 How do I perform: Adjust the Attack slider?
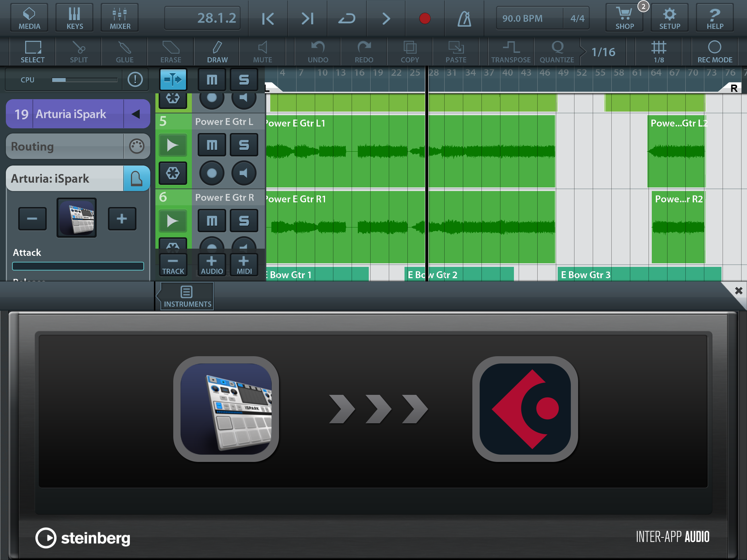pyautogui.click(x=78, y=266)
